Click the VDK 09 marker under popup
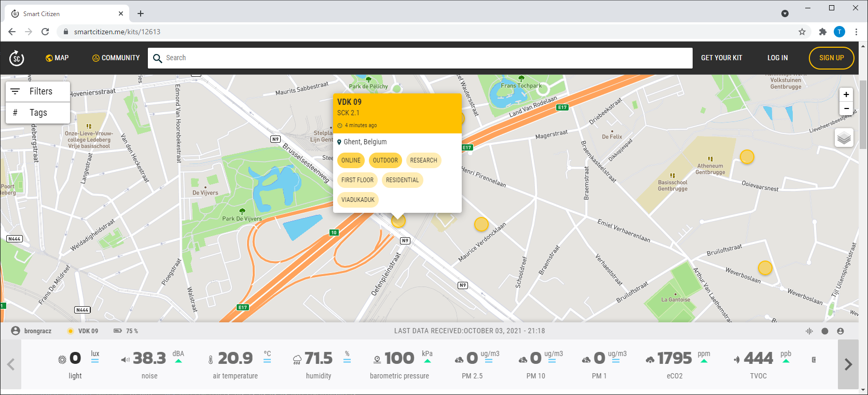 398,221
